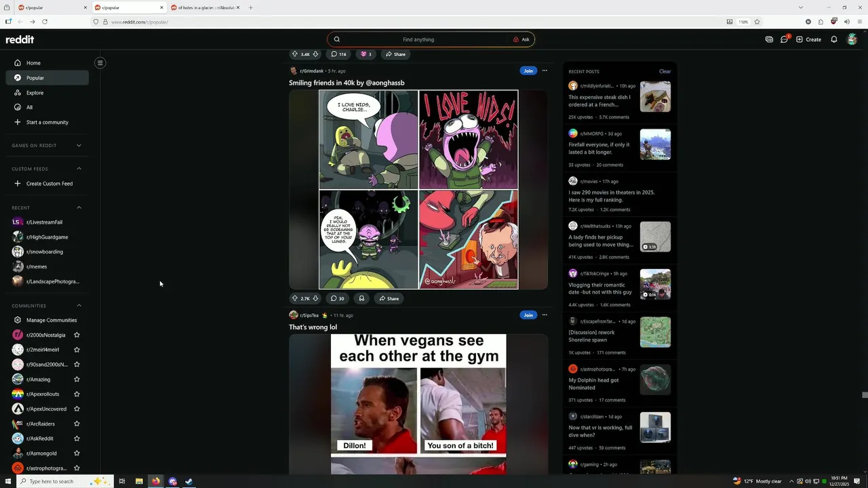Toggle favorite star for r/AskReddit
The width and height of the screenshot is (868, 488).
(x=77, y=439)
